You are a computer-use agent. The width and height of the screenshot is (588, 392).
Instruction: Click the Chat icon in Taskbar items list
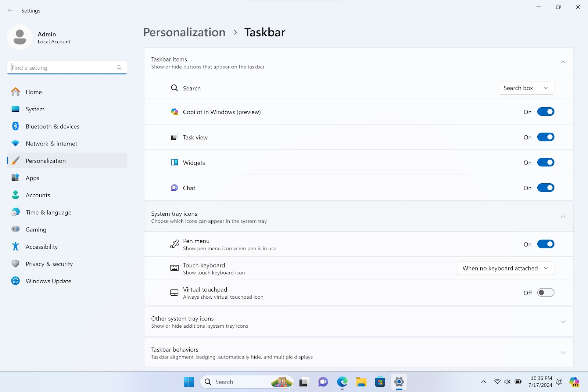(x=175, y=188)
